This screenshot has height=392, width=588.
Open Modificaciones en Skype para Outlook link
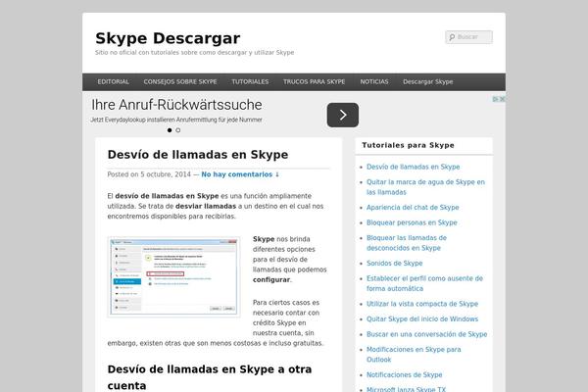(x=414, y=355)
